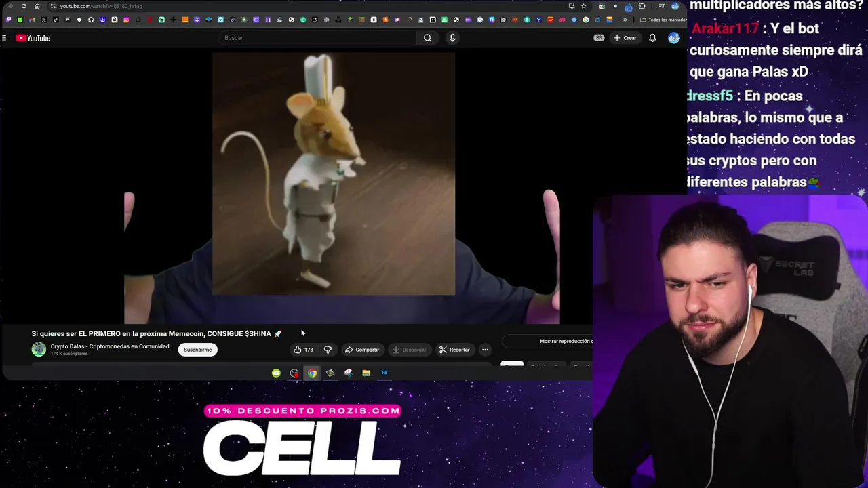
Task: Open the green cloud app in taskbar
Action: pyautogui.click(x=276, y=373)
